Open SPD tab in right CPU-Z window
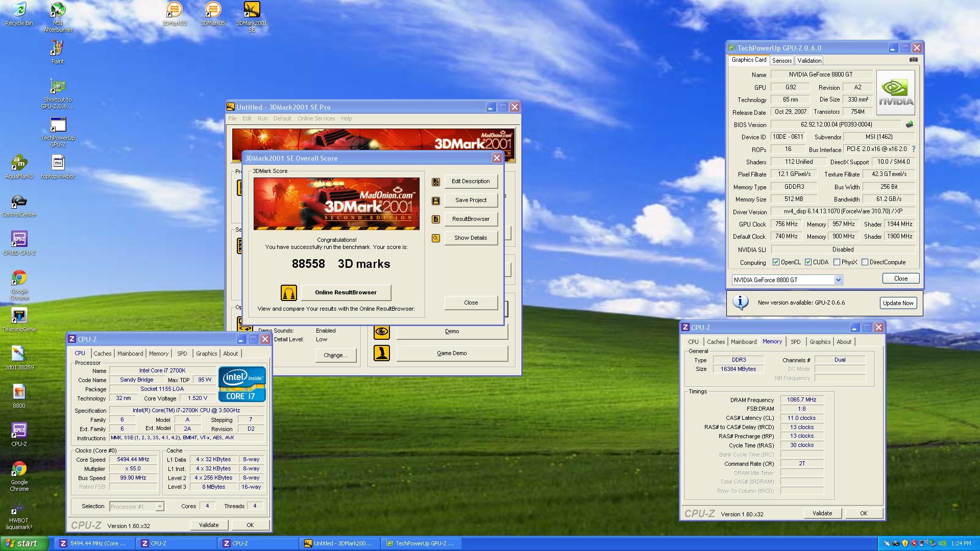The width and height of the screenshot is (980, 551). coord(795,342)
